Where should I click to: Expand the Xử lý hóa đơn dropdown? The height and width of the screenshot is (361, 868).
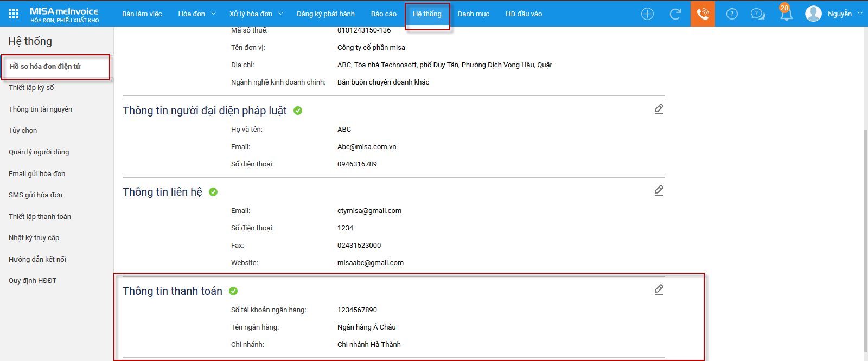pyautogui.click(x=256, y=14)
